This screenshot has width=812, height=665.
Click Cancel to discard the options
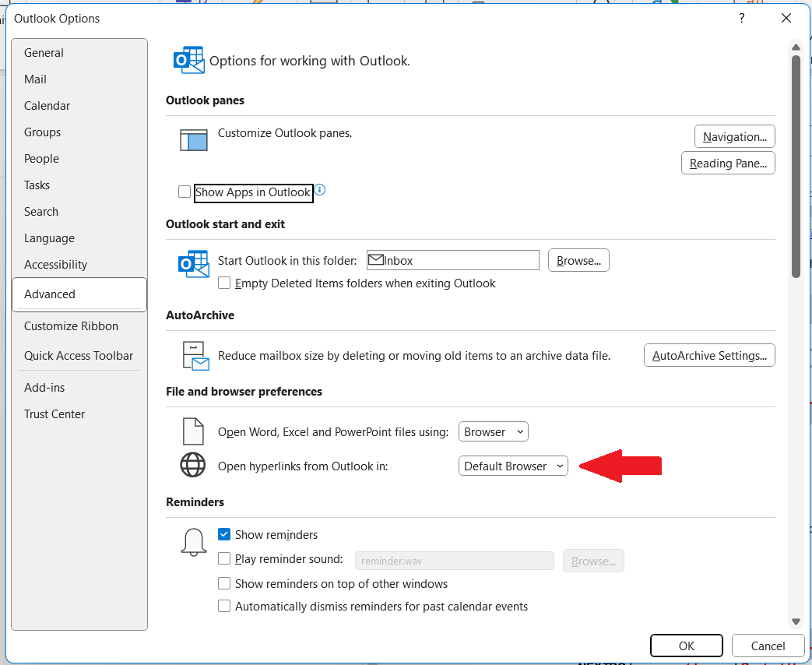point(768,646)
